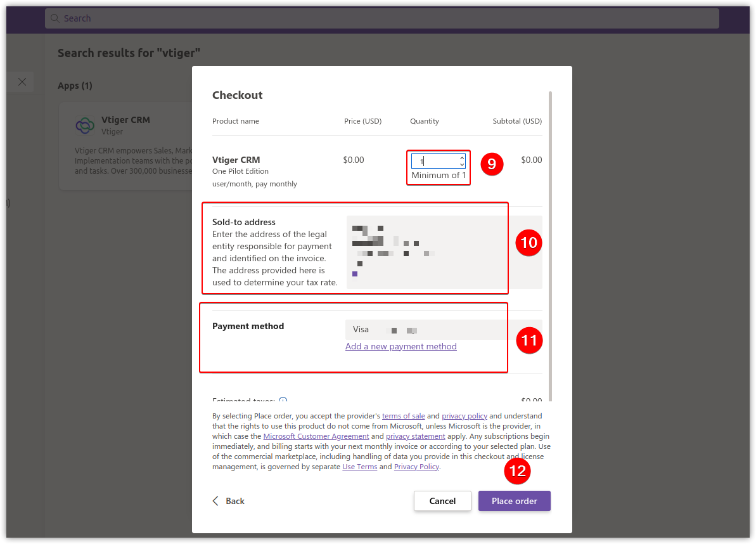Viewport: 756px width, 544px height.
Task: Click the Payment method label
Action: (248, 326)
